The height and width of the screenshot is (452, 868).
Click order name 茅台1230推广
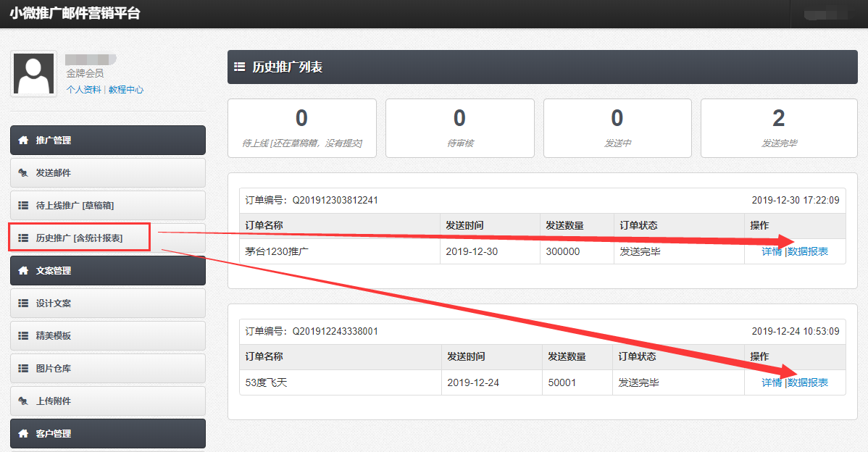277,252
